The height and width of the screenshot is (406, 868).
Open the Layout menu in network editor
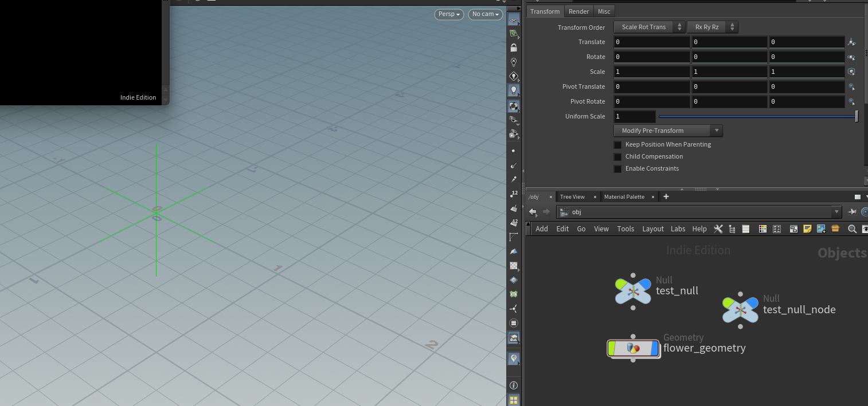[652, 229]
